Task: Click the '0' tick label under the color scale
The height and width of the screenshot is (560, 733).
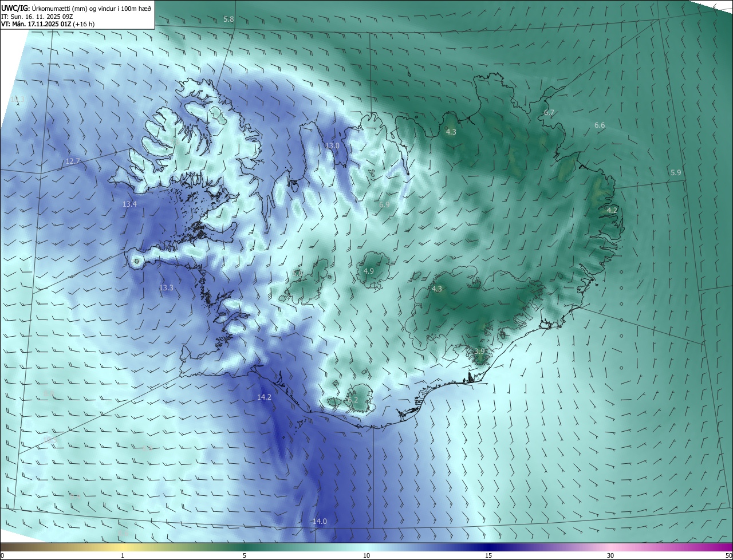Action: [2, 555]
